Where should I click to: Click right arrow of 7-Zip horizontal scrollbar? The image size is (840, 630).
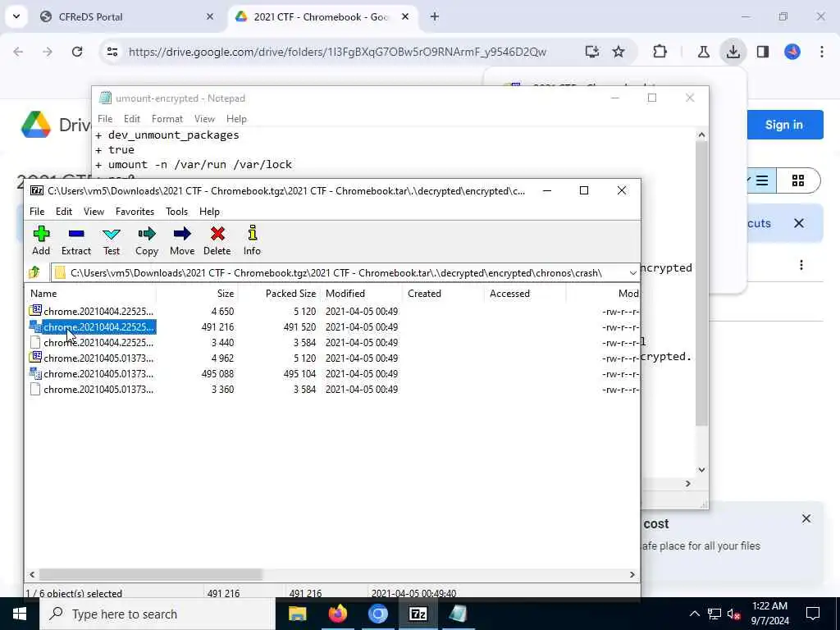click(632, 574)
